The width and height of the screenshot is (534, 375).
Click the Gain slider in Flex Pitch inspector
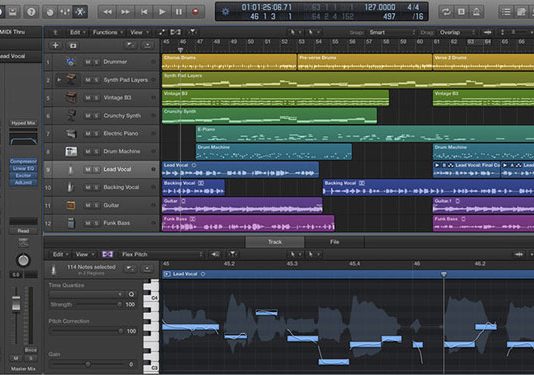pos(87,364)
